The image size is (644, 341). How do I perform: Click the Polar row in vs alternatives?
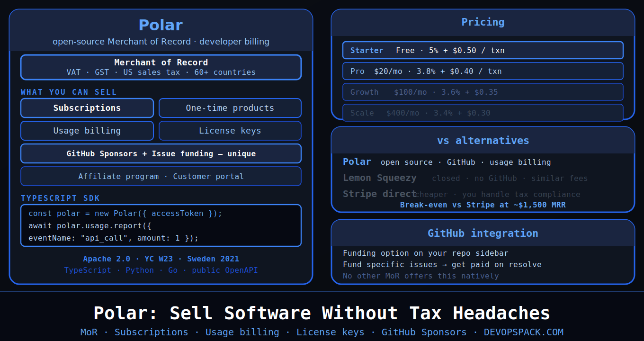(x=447, y=162)
